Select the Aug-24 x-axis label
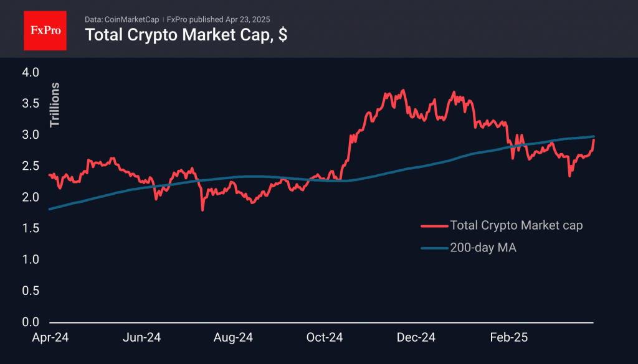 click(x=233, y=338)
